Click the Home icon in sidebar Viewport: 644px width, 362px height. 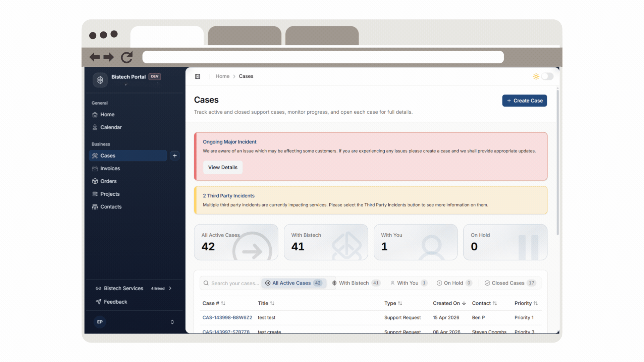(95, 115)
